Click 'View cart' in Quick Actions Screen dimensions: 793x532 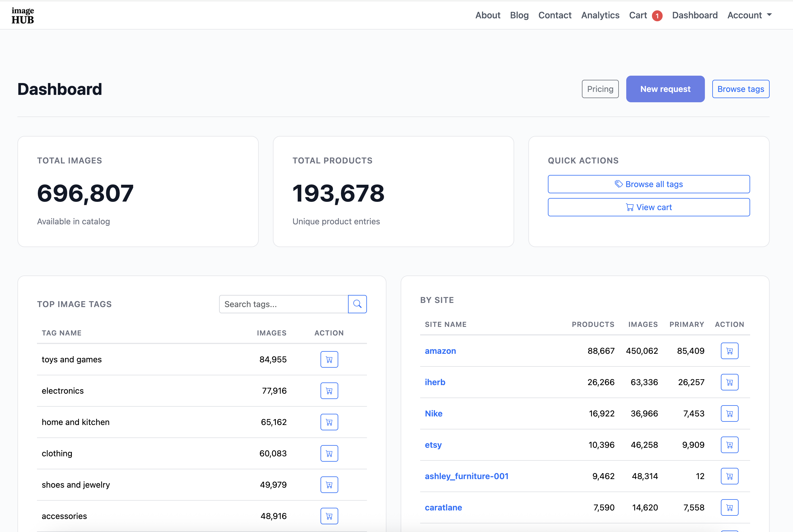(x=648, y=207)
